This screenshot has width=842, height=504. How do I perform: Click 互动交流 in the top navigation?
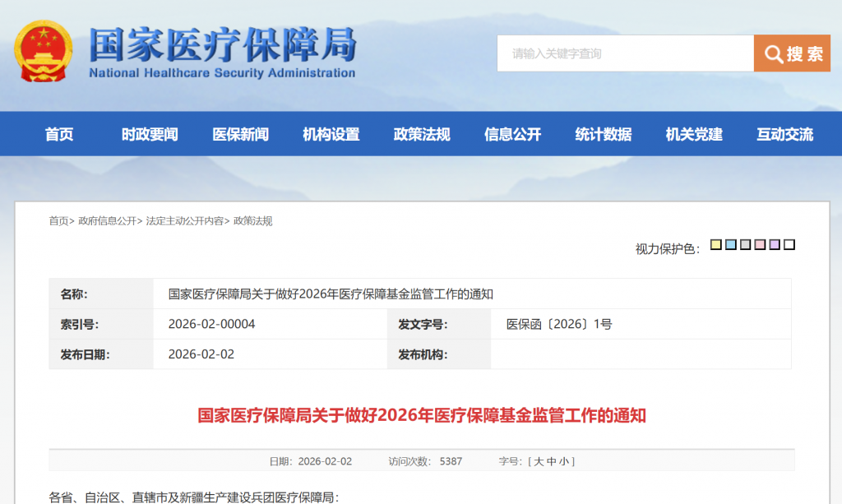pos(785,134)
